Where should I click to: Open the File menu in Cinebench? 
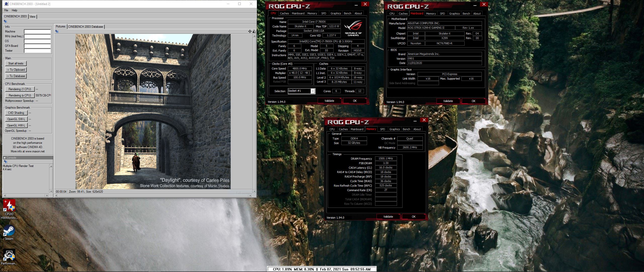click(x=6, y=10)
